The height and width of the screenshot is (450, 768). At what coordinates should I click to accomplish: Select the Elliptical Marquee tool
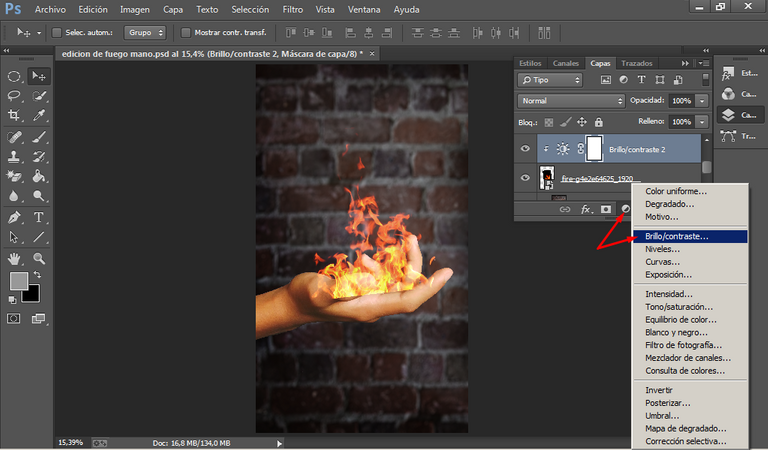tap(14, 76)
